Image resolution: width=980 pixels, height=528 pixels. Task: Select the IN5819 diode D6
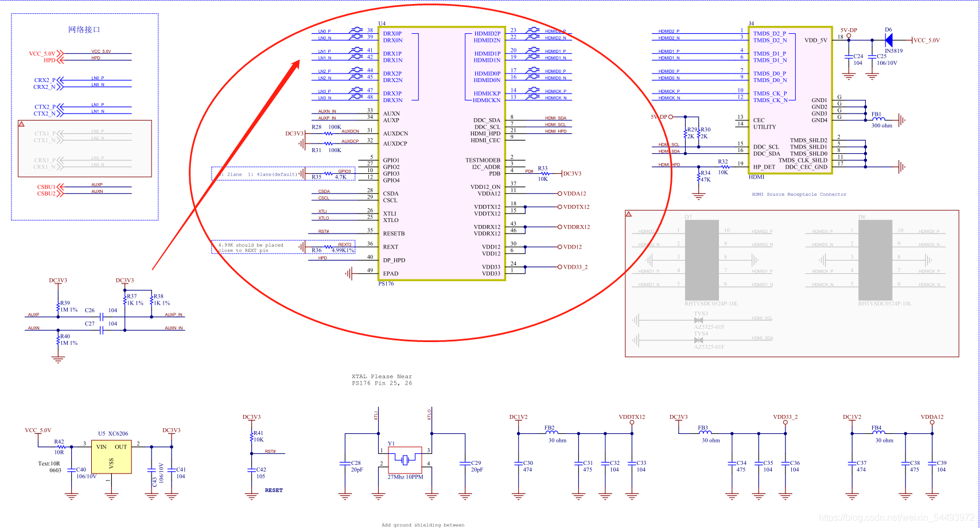tap(890, 40)
